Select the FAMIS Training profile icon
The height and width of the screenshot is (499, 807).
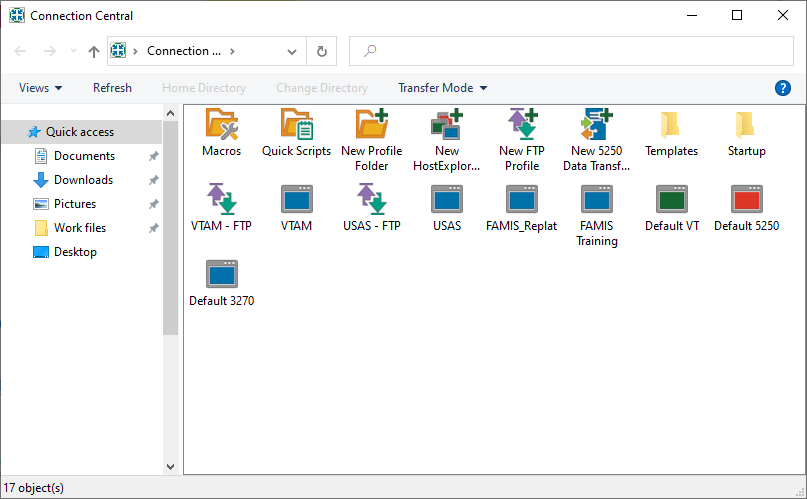pyautogui.click(x=597, y=199)
